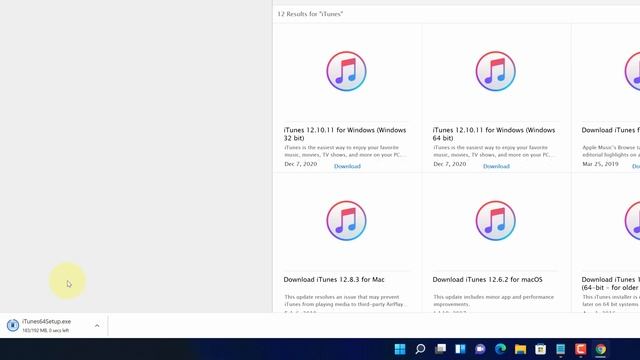Click the iTunes64Setup.exe download file icon
Viewport: 640px width, 360px height.
pyautogui.click(x=13, y=325)
